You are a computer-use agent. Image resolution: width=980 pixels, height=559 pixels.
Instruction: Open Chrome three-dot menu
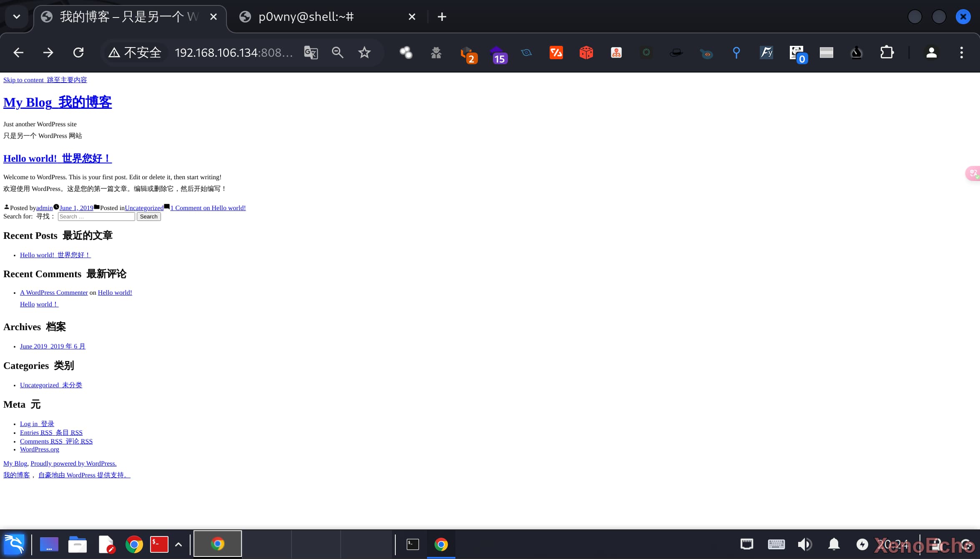click(962, 53)
